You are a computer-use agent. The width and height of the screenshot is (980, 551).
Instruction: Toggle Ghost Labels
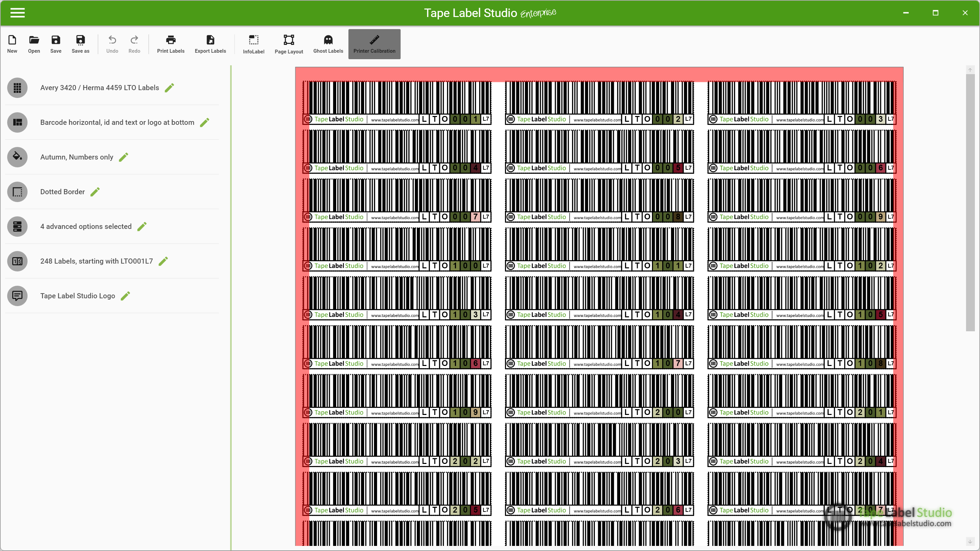(328, 44)
